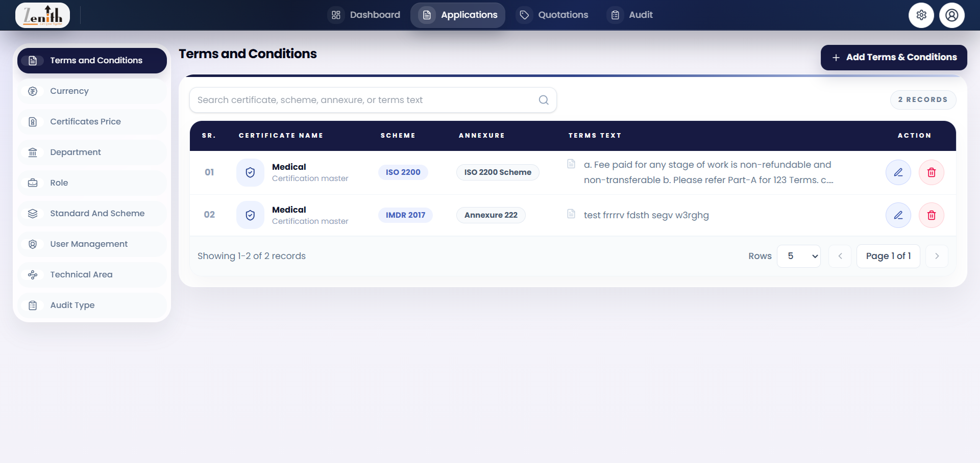The width and height of the screenshot is (980, 463).
Task: Open the Audit tab
Action: [630, 15]
